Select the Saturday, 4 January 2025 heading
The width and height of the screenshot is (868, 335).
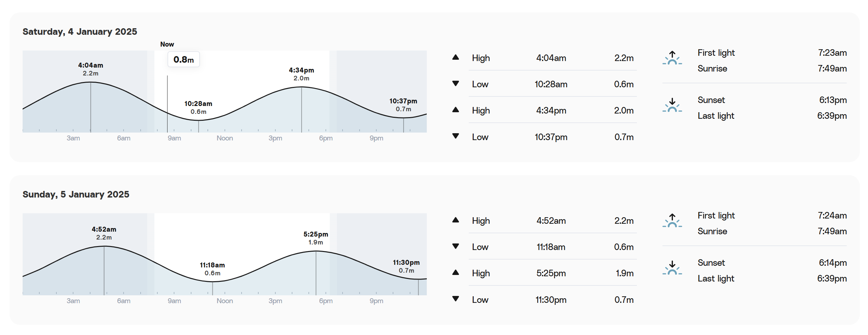point(80,31)
